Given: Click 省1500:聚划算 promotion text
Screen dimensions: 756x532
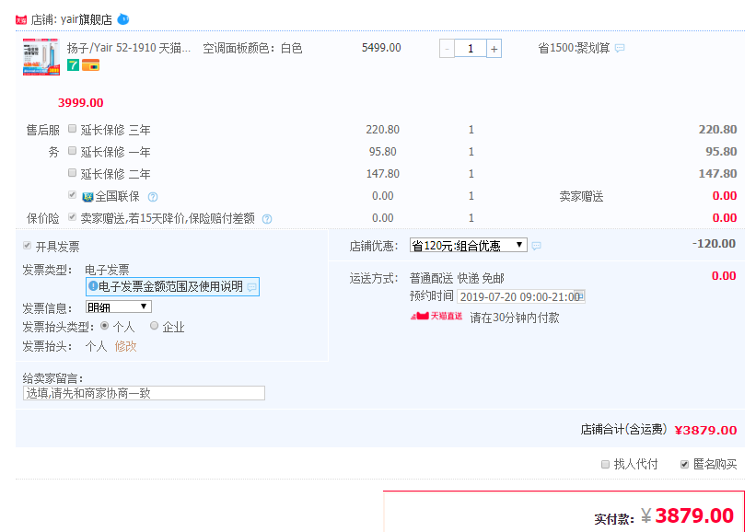Looking at the screenshot, I should (x=574, y=48).
